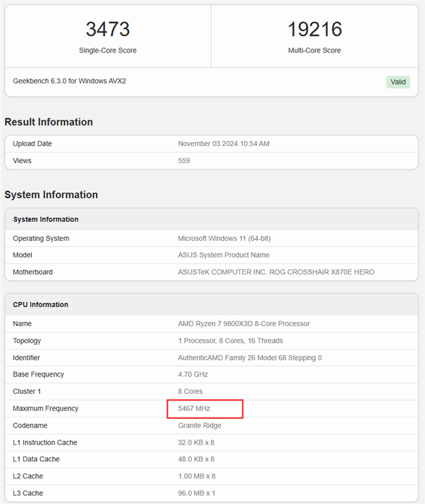Click the 3473 single-core score number
The image size is (425, 504).
pyautogui.click(x=108, y=29)
